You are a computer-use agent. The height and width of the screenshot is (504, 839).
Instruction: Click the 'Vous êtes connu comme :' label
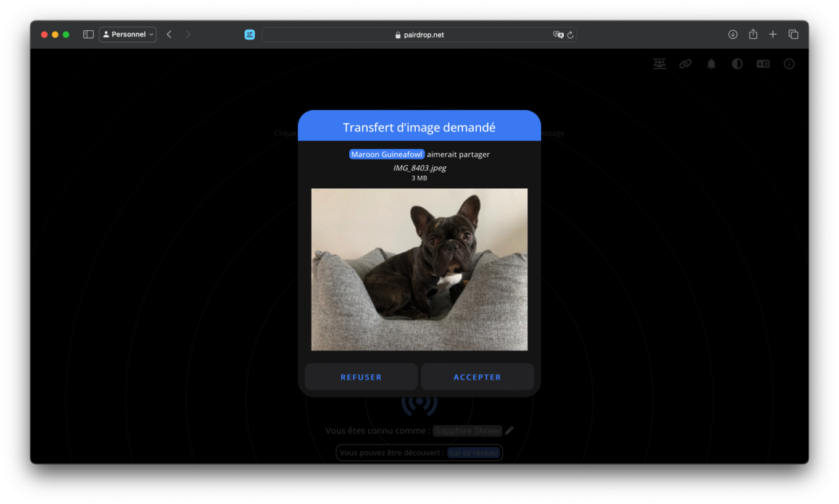[378, 431]
